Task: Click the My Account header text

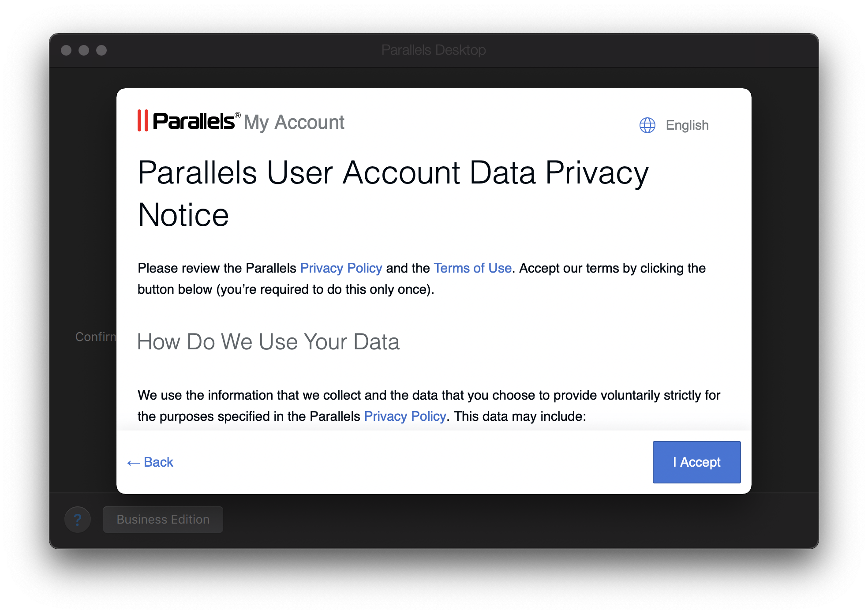Action: (x=294, y=122)
